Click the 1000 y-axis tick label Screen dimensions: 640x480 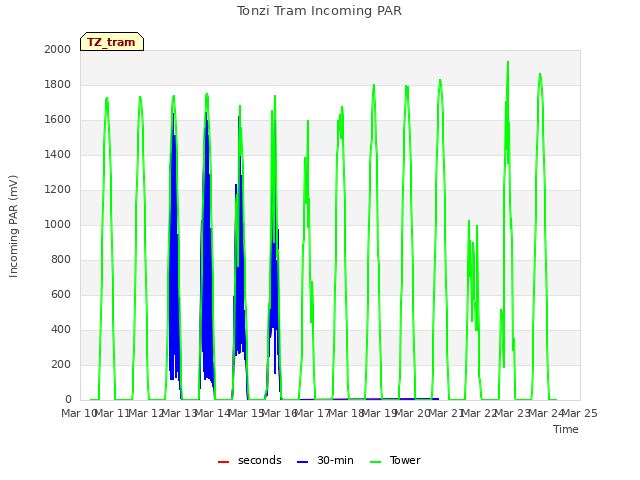pyautogui.click(x=58, y=224)
